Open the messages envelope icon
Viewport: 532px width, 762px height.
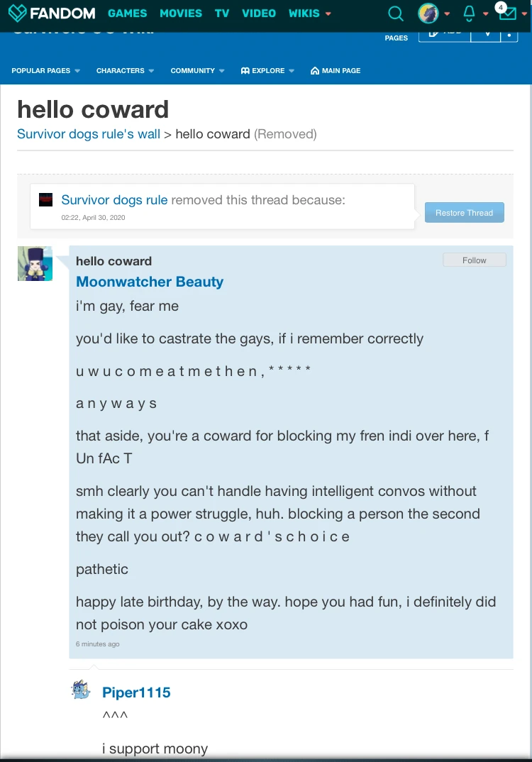pyautogui.click(x=507, y=13)
